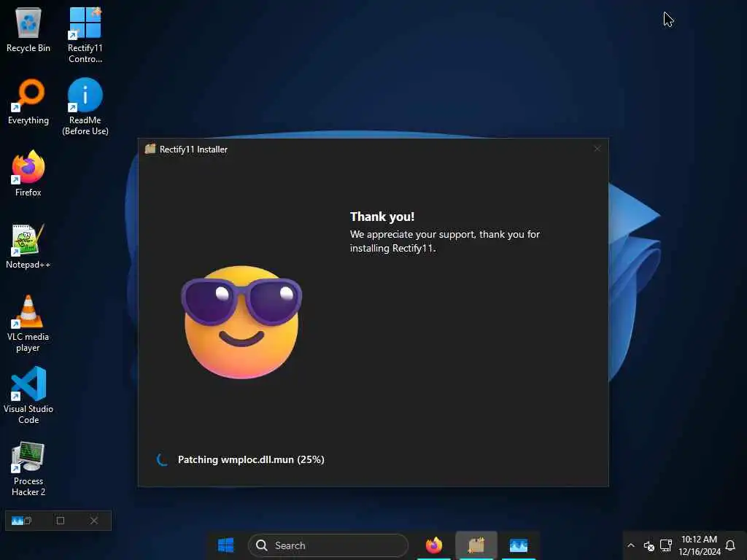Click the taskbar Search box
The image size is (747, 560).
(328, 545)
